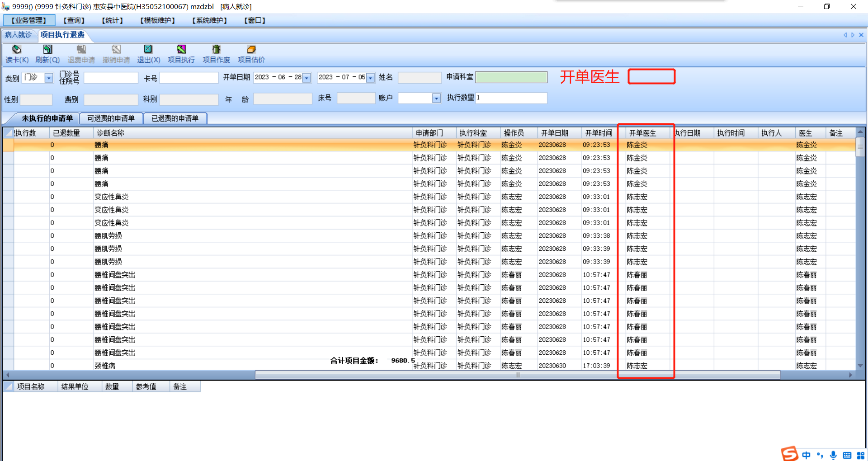Click the 姓名 field
The height and width of the screenshot is (461, 868).
(420, 78)
